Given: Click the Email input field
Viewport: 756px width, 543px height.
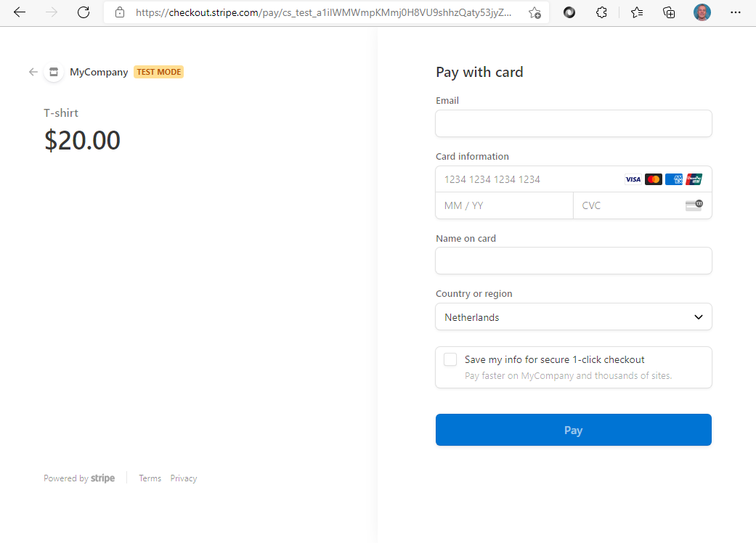Looking at the screenshot, I should coord(574,123).
